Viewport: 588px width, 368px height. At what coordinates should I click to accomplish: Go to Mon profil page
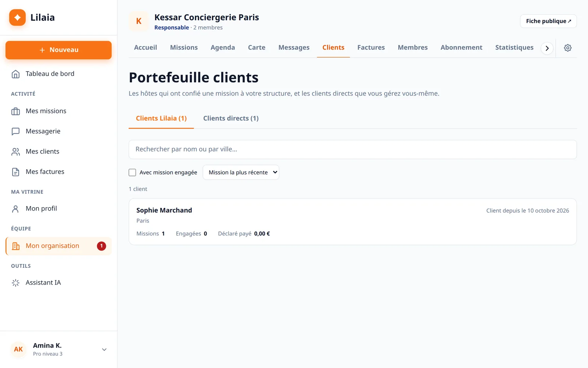point(58,209)
